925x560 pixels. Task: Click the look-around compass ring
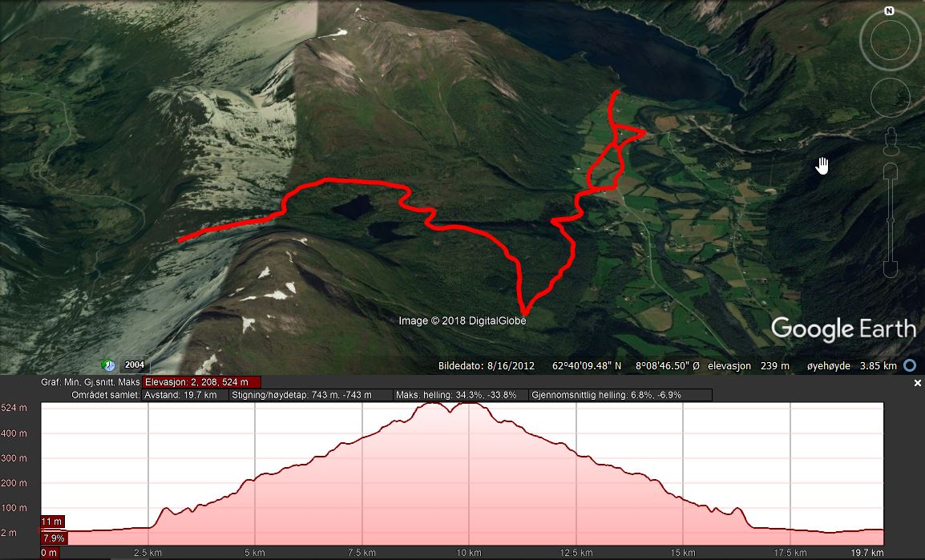[x=891, y=41]
